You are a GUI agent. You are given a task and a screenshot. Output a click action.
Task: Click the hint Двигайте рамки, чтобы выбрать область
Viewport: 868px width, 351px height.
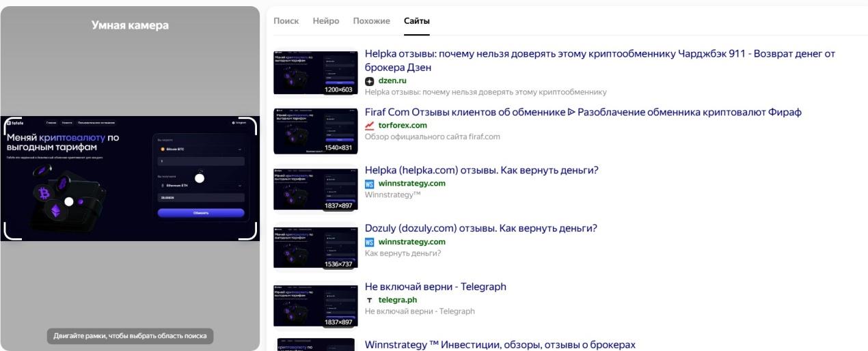click(131, 336)
